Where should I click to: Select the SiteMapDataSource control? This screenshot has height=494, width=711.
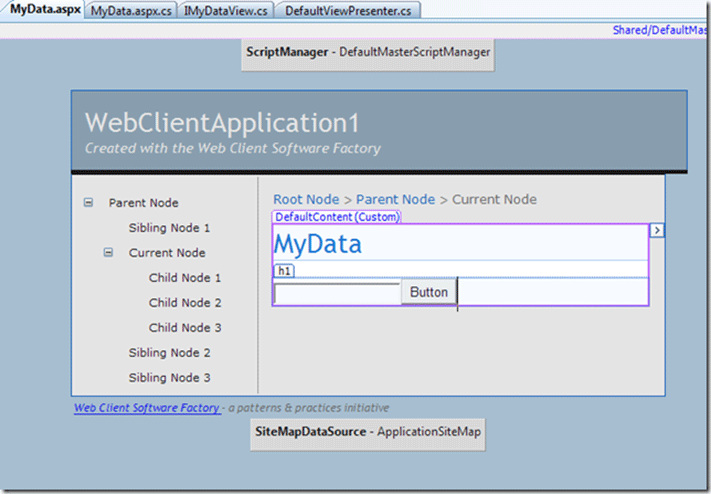point(367,434)
